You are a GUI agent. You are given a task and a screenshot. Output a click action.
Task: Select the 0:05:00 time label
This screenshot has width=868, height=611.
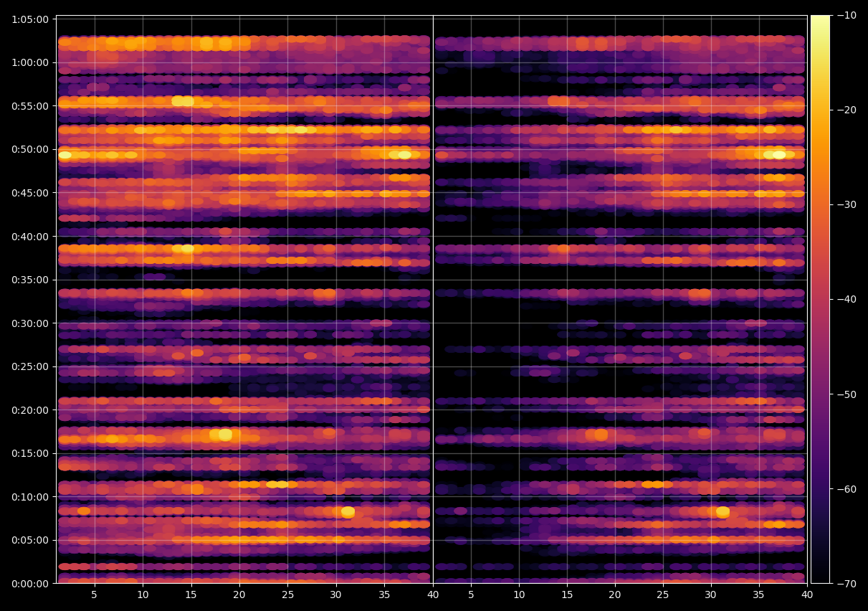pyautogui.click(x=30, y=540)
